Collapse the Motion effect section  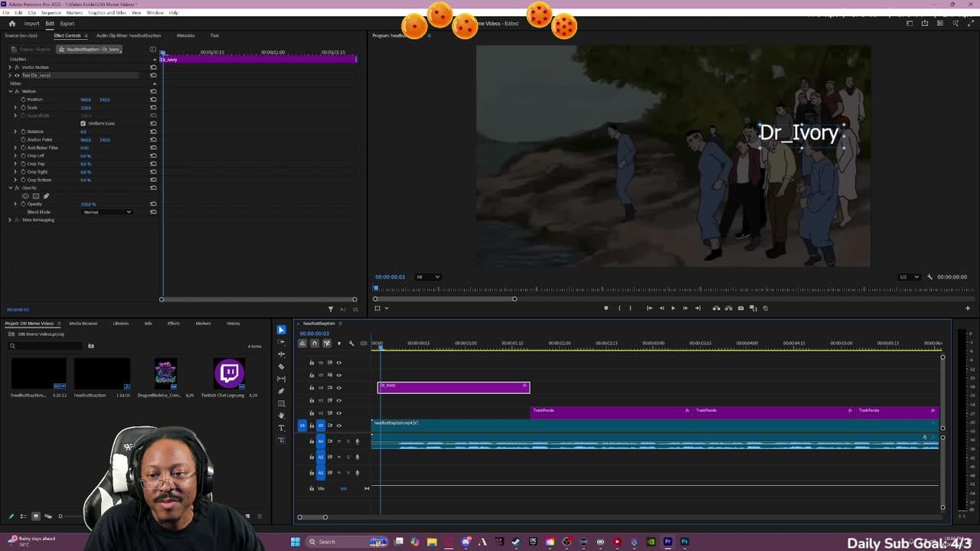[10, 91]
